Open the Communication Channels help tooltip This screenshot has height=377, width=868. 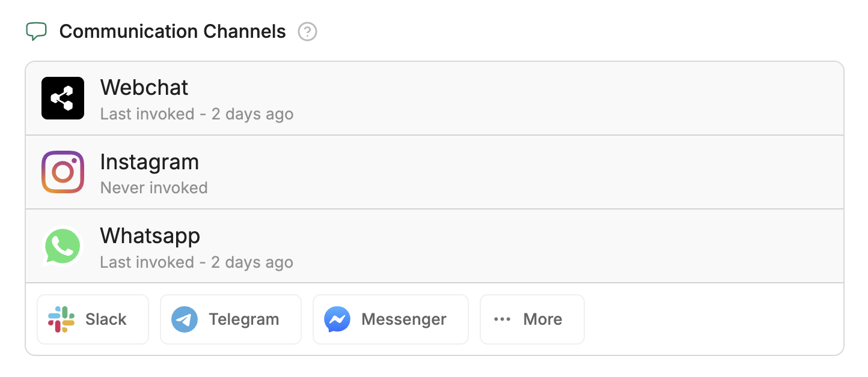coord(307,31)
